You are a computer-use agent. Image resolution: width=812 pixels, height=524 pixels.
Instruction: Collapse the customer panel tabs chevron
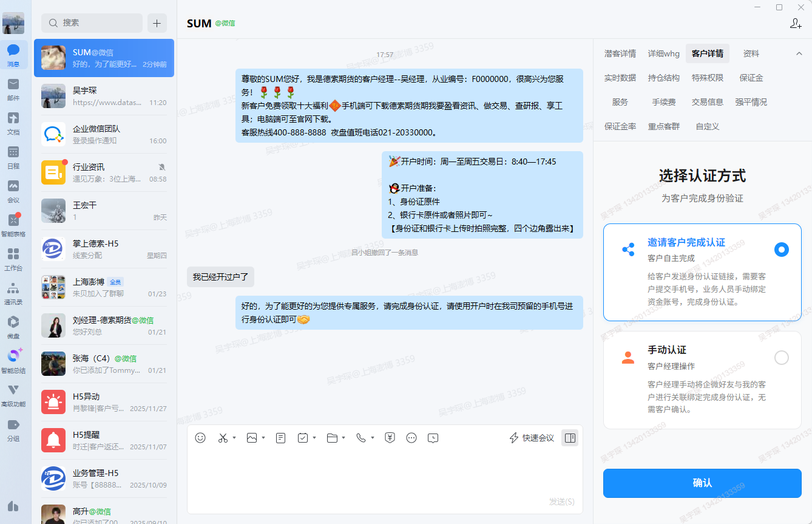click(799, 53)
